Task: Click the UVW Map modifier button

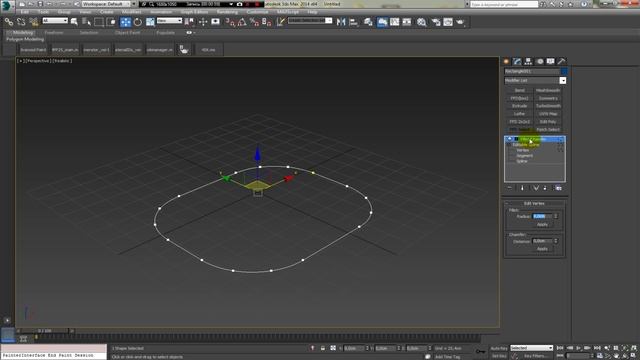Action: (x=548, y=113)
